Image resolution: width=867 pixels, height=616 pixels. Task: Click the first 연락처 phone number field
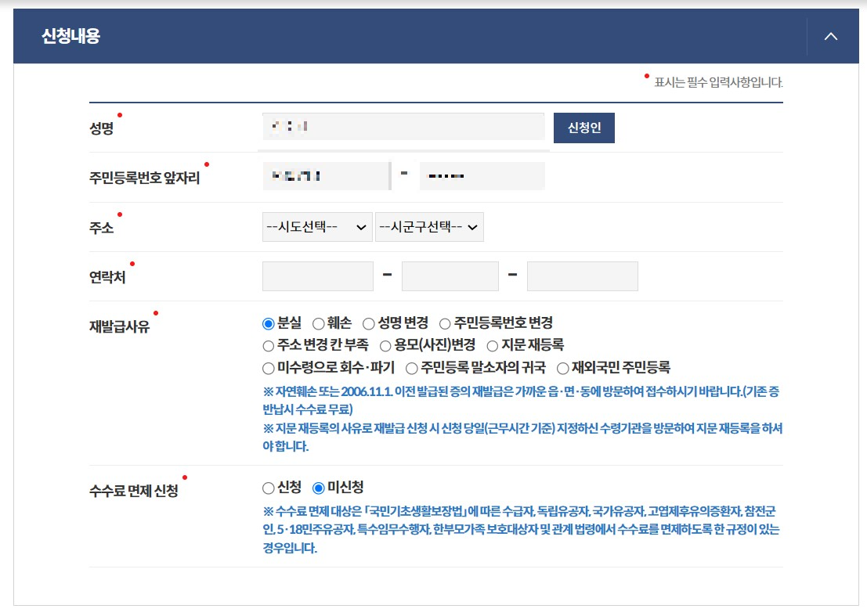pos(317,276)
